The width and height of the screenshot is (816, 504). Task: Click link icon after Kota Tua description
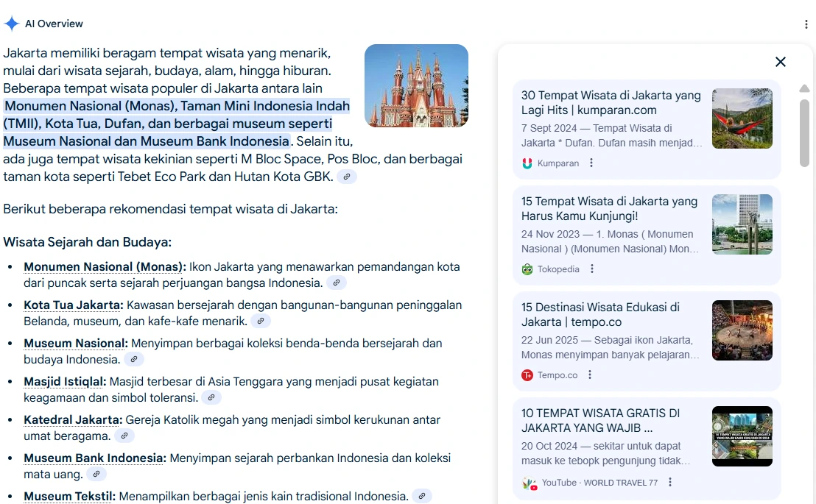pyautogui.click(x=261, y=321)
